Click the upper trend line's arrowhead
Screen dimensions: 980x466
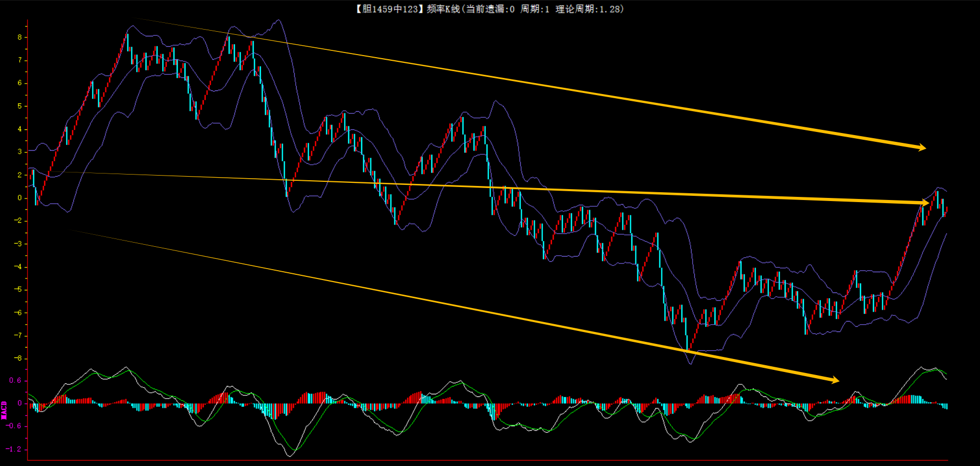921,148
